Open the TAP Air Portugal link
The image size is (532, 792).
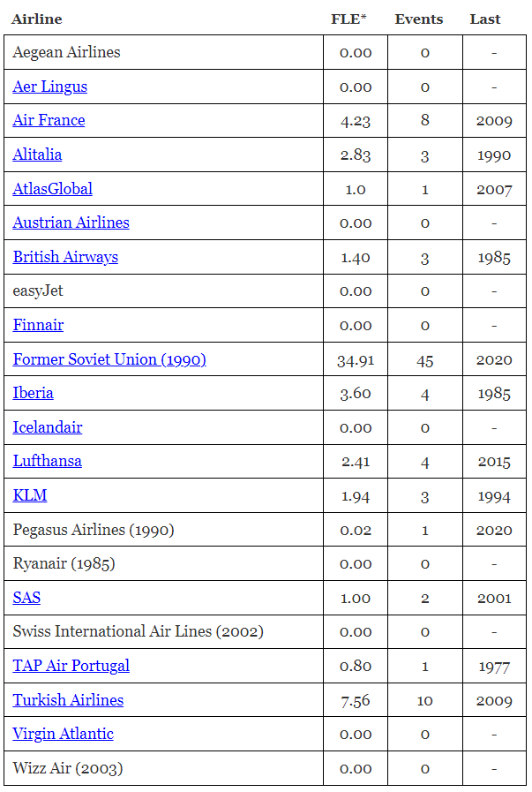click(x=71, y=666)
